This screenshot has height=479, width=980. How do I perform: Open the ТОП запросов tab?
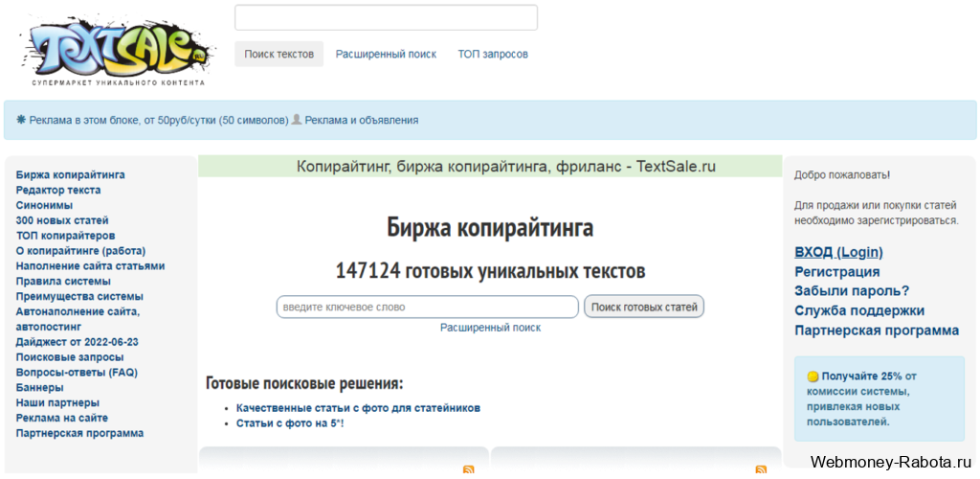tap(493, 54)
